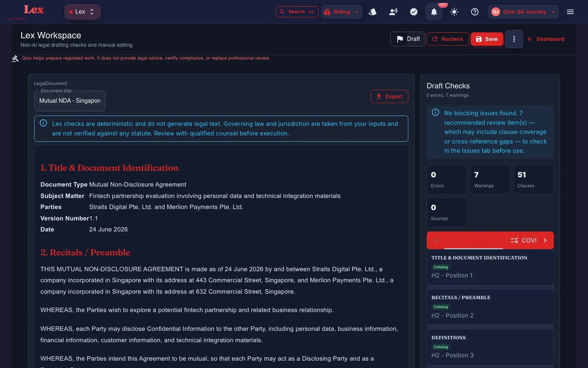
Task: Toggle light/dark theme sun icon
Action: tap(454, 12)
